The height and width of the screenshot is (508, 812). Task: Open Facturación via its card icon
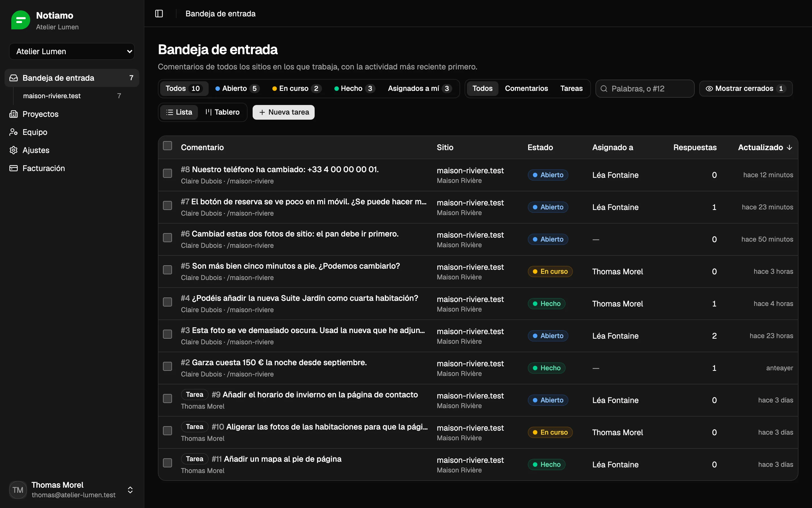tap(14, 168)
